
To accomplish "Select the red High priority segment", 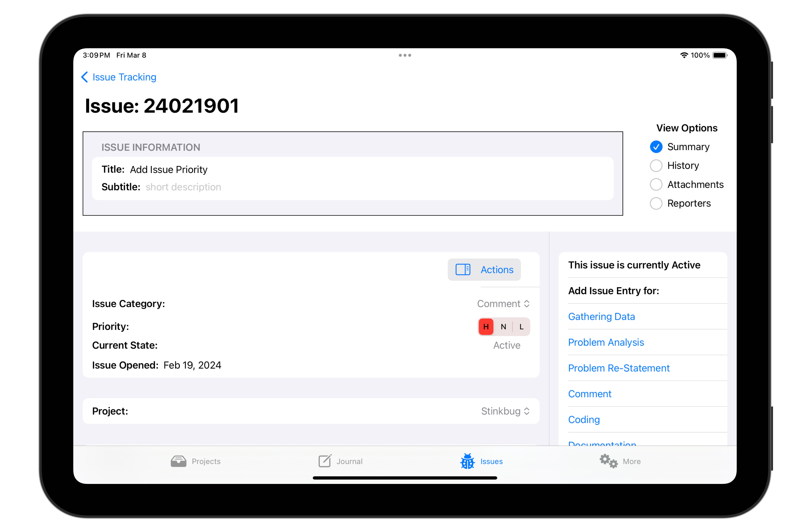I will [x=486, y=327].
